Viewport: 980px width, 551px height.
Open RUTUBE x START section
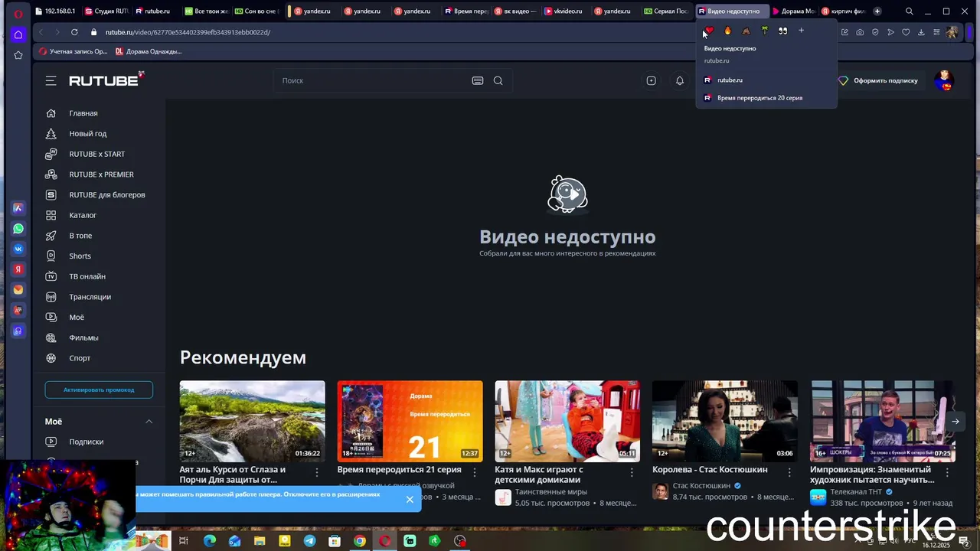click(x=99, y=154)
